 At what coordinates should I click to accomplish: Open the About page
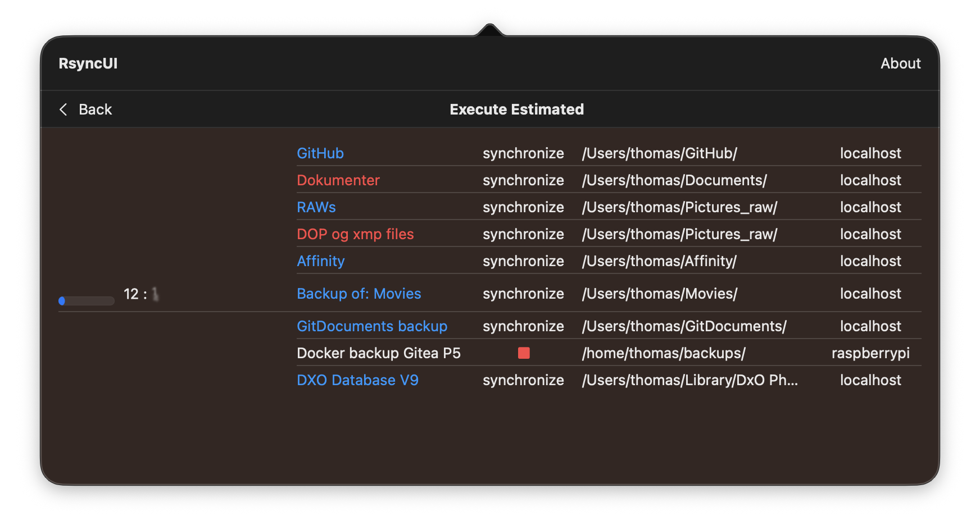click(900, 63)
